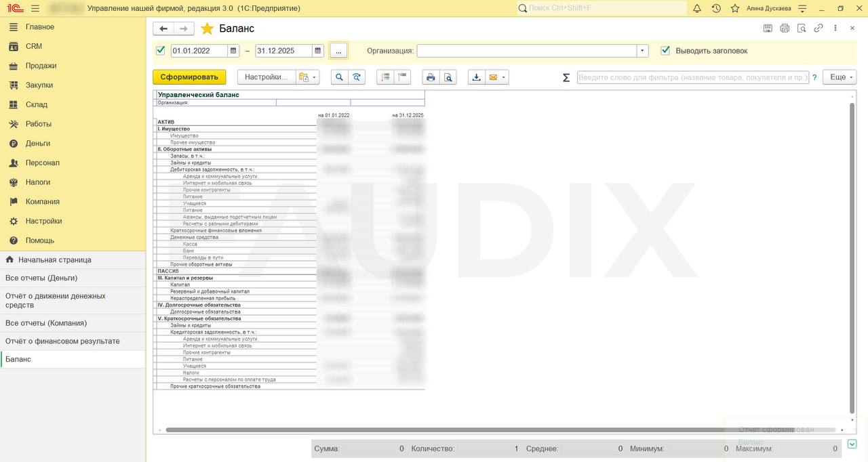The image size is (868, 462).
Task: Switch to Отчёт о финансовом результате tab
Action: tap(73, 341)
